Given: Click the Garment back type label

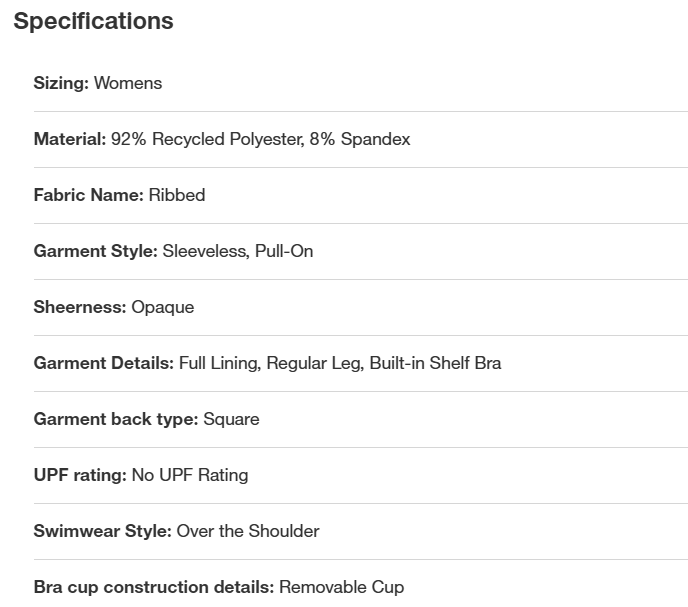Looking at the screenshot, I should (x=116, y=419).
